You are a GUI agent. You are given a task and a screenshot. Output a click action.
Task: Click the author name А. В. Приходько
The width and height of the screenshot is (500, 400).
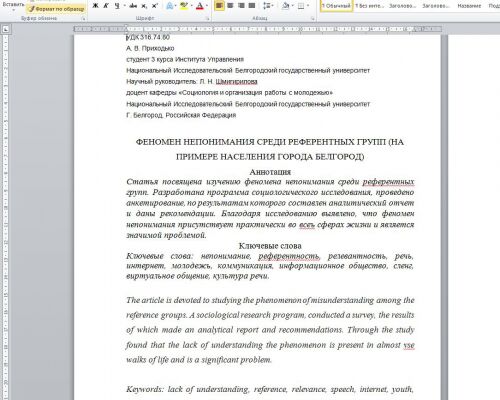[150, 48]
